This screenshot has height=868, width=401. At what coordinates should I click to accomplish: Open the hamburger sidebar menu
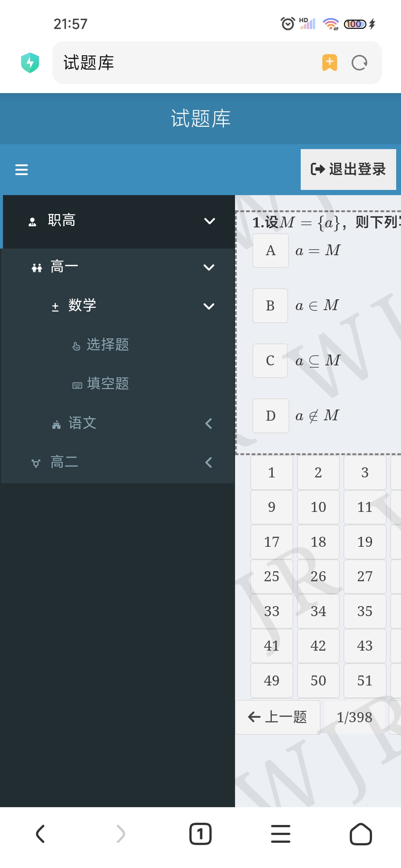pyautogui.click(x=22, y=170)
